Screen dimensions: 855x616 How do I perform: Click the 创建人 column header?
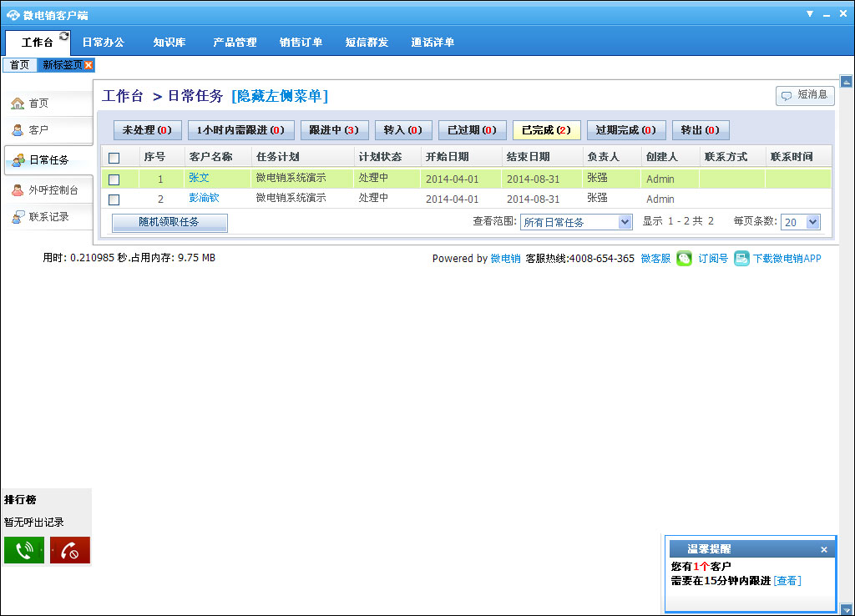click(661, 157)
